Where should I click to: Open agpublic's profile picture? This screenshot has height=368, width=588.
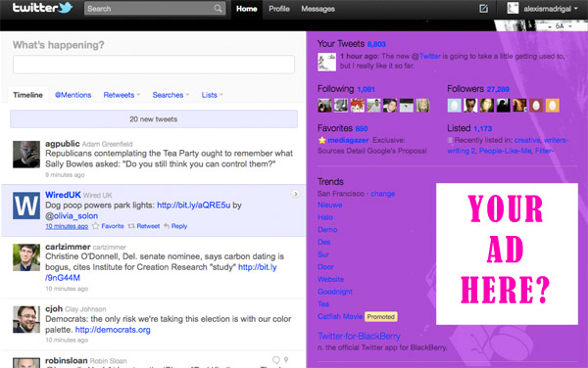(26, 155)
